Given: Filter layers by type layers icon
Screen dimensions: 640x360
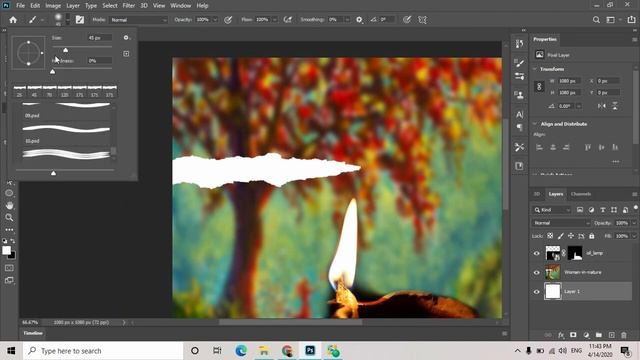Looking at the screenshot, I should 602,210.
